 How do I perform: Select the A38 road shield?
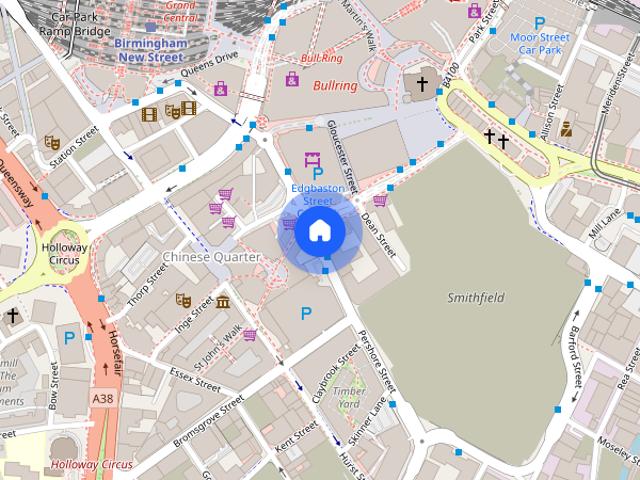[103, 398]
